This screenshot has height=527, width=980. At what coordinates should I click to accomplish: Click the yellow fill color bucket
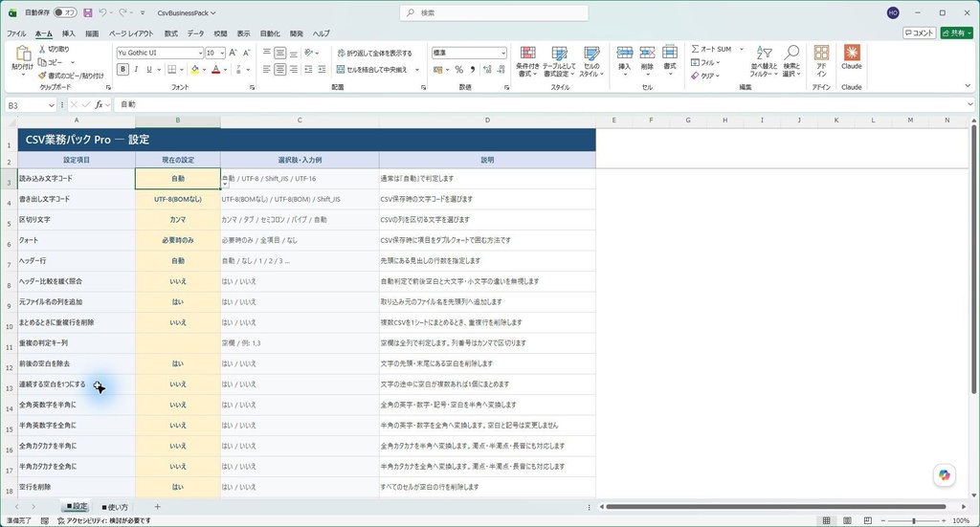click(x=195, y=69)
